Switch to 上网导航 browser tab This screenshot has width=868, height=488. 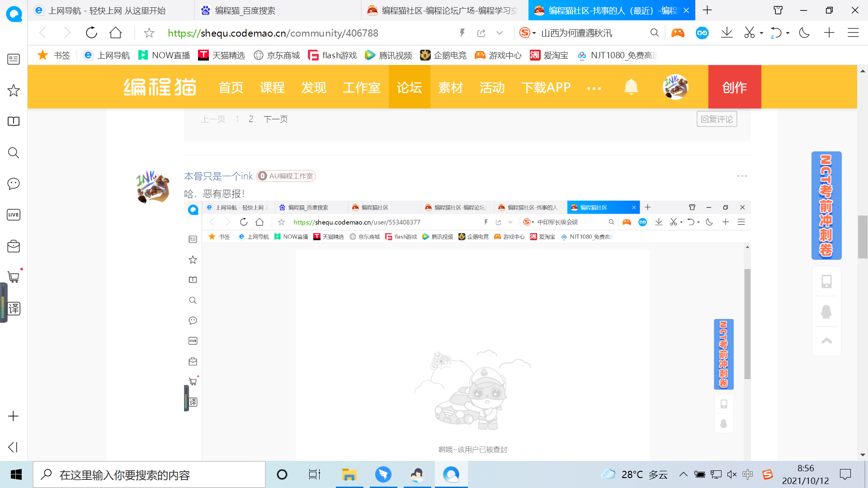(111, 10)
